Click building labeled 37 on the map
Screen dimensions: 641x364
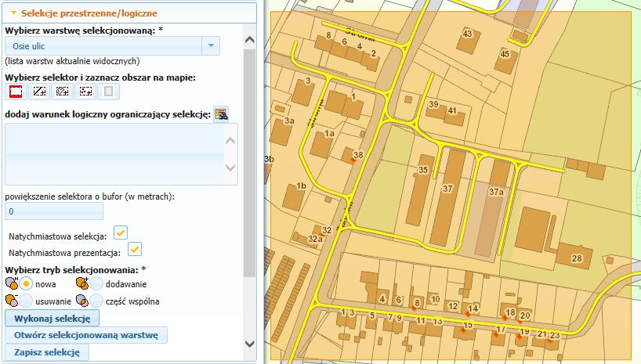tap(447, 196)
